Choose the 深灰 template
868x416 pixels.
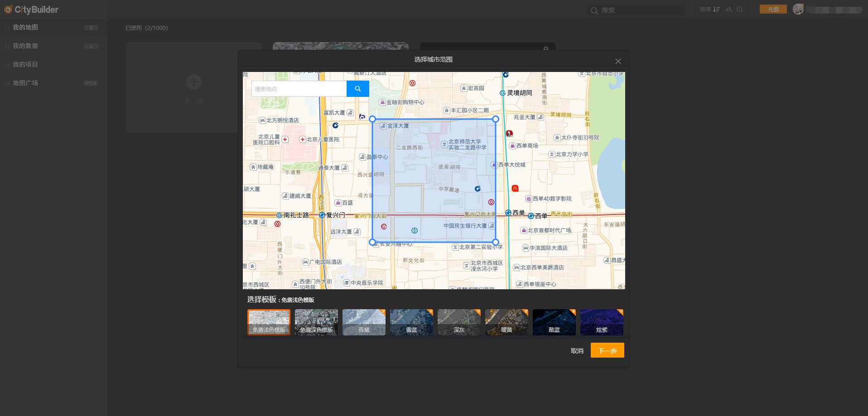(x=459, y=322)
